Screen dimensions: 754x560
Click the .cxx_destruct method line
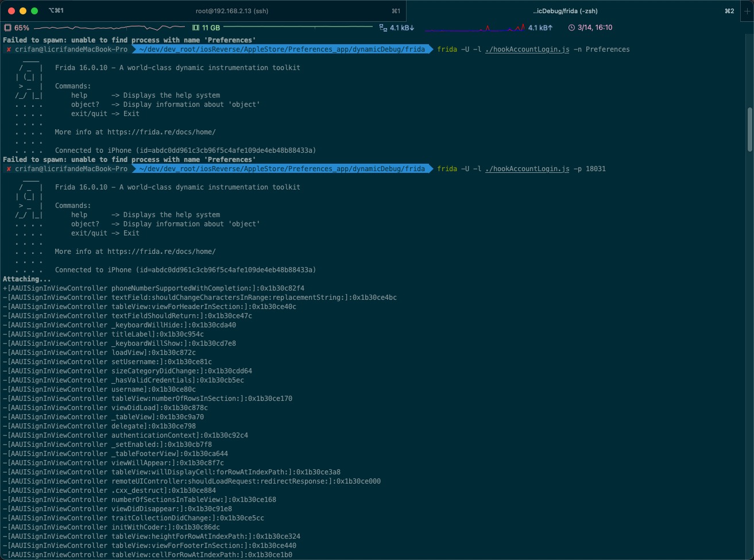click(x=109, y=491)
